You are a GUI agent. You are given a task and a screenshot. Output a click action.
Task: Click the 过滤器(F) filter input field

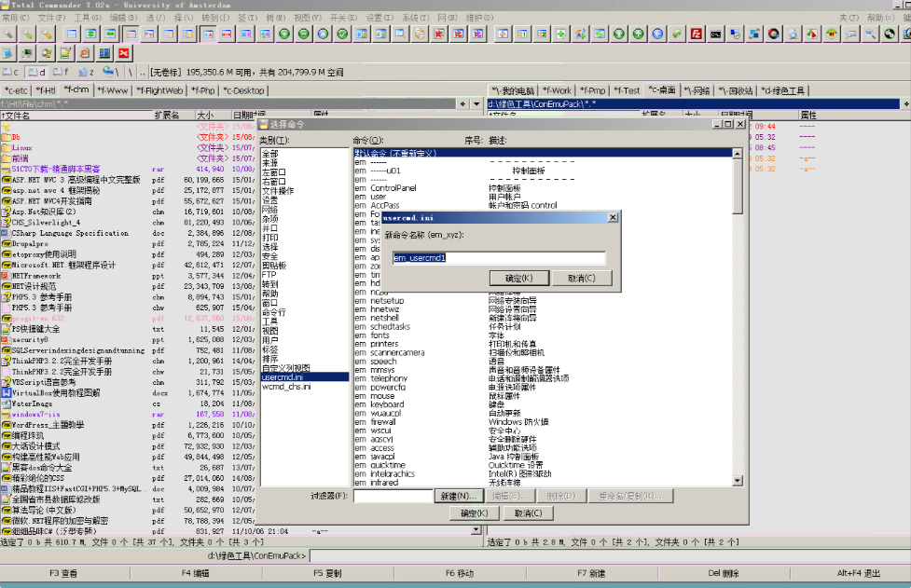[393, 496]
